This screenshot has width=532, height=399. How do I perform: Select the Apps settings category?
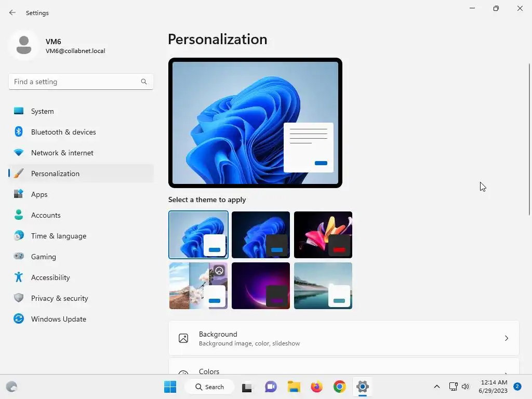click(x=81, y=194)
